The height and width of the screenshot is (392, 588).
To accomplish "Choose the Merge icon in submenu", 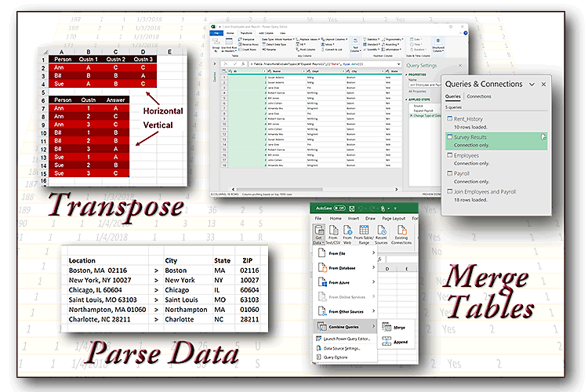I will [x=387, y=327].
